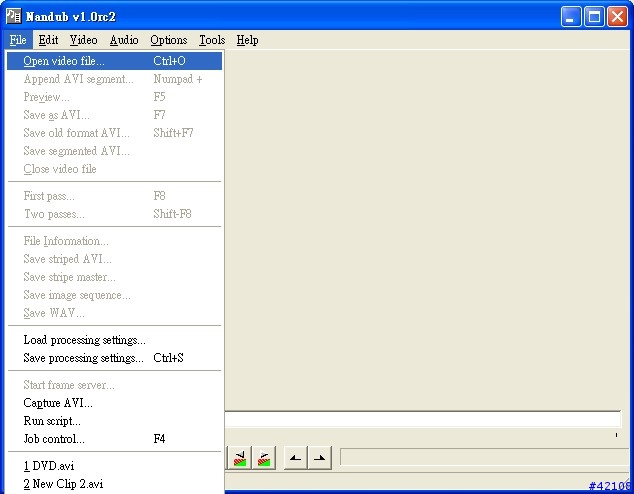Viewport: 634px width, 494px height.
Task: Click the grayed Preview menu item
Action: coord(114,97)
